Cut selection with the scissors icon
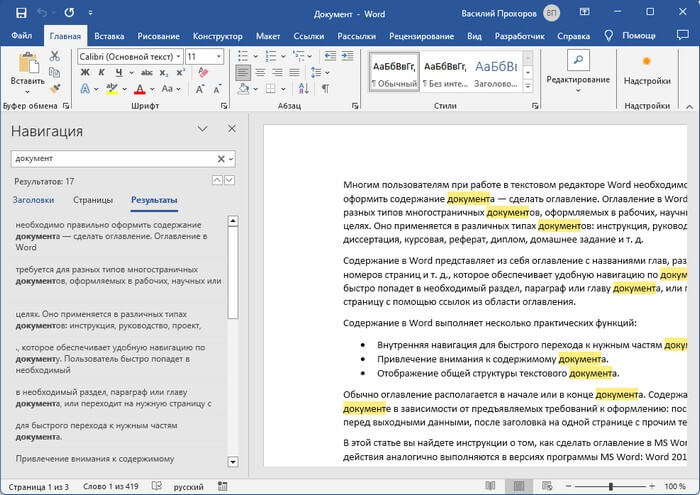The width and height of the screenshot is (700, 495). tap(54, 56)
